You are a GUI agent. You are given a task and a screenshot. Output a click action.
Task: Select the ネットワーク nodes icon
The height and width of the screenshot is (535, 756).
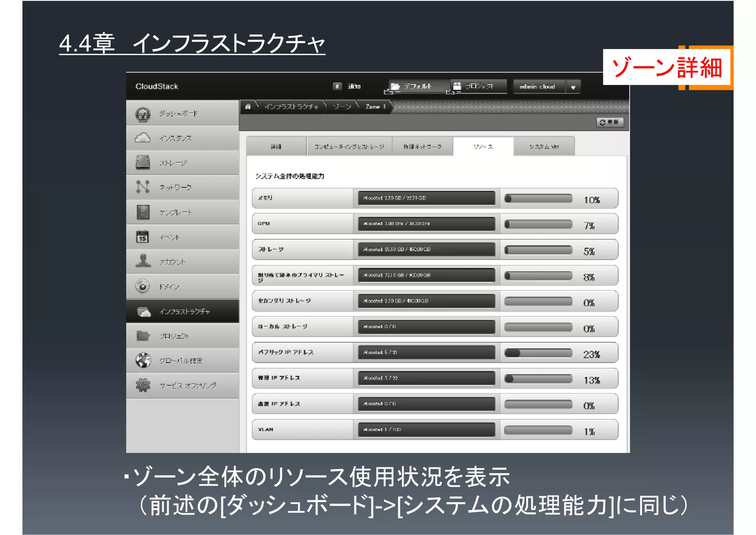pos(143,187)
